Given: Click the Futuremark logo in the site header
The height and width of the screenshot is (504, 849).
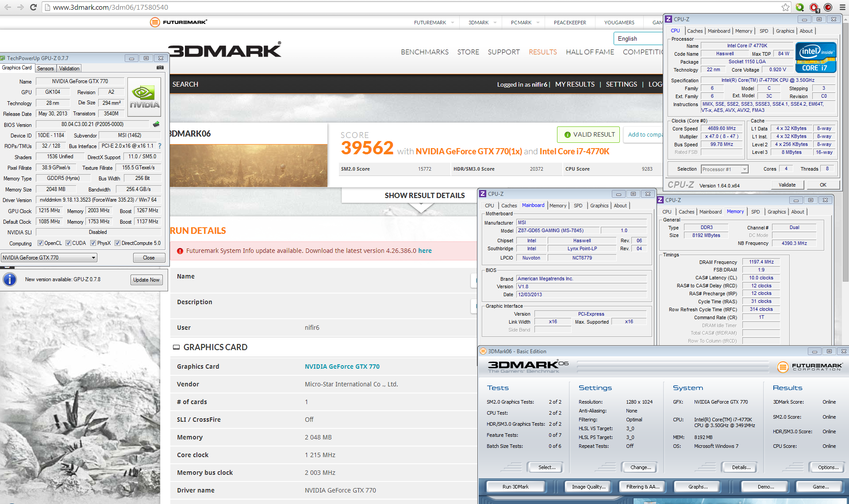Looking at the screenshot, I should tap(178, 22).
